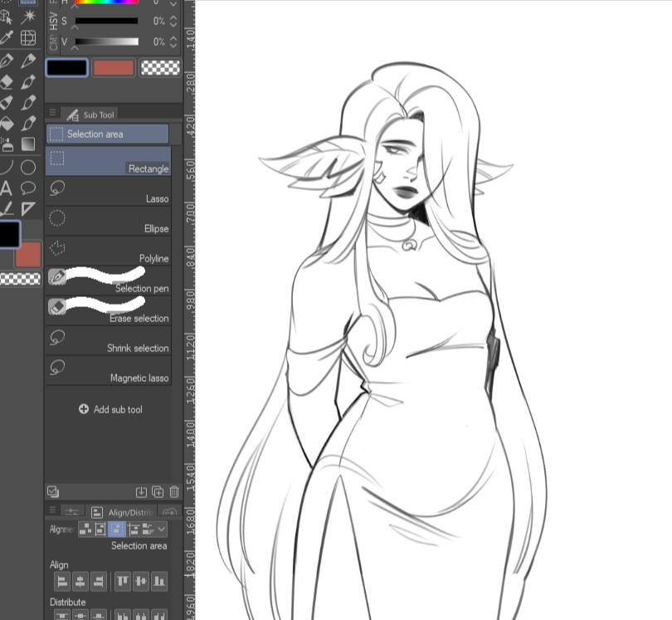The height and width of the screenshot is (620, 672).
Task: Select the Magnetic lasso sub tool
Action: point(108,370)
